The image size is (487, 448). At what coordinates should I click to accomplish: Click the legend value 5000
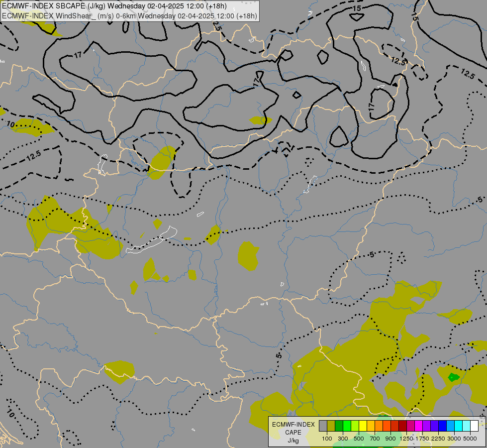pyautogui.click(x=470, y=439)
